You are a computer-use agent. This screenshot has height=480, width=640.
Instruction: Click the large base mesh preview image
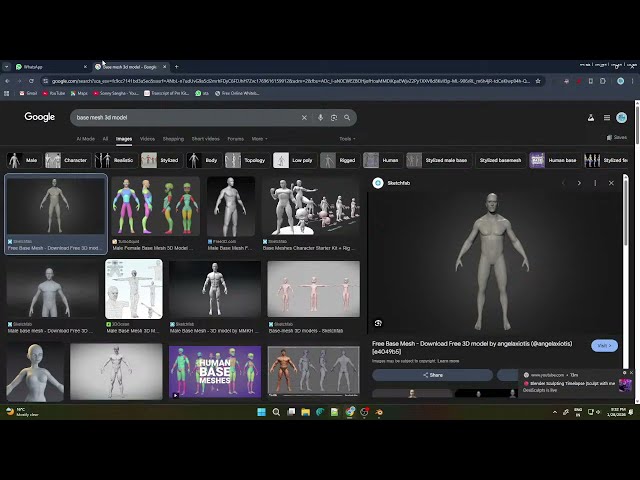point(493,261)
